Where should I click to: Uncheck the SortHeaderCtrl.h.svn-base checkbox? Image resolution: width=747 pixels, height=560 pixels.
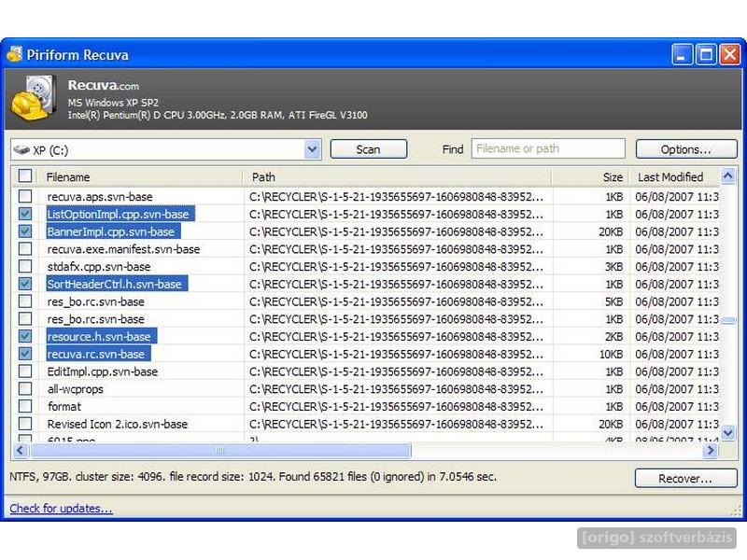25,284
